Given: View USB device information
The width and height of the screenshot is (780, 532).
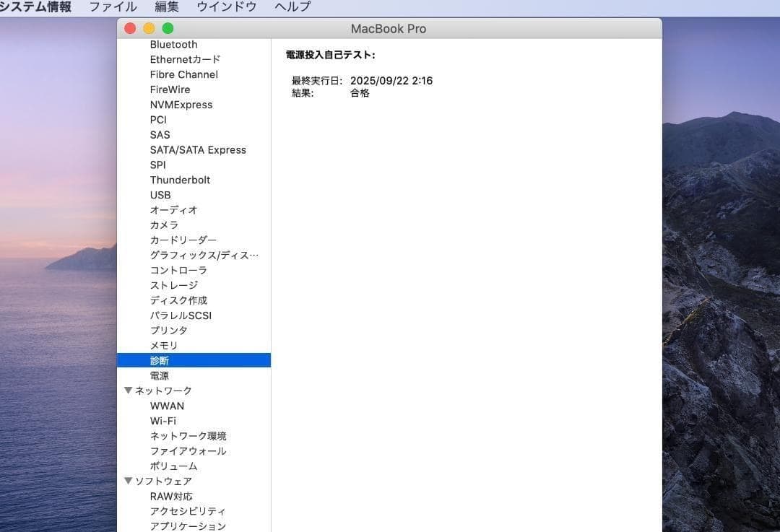Looking at the screenshot, I should click(160, 195).
